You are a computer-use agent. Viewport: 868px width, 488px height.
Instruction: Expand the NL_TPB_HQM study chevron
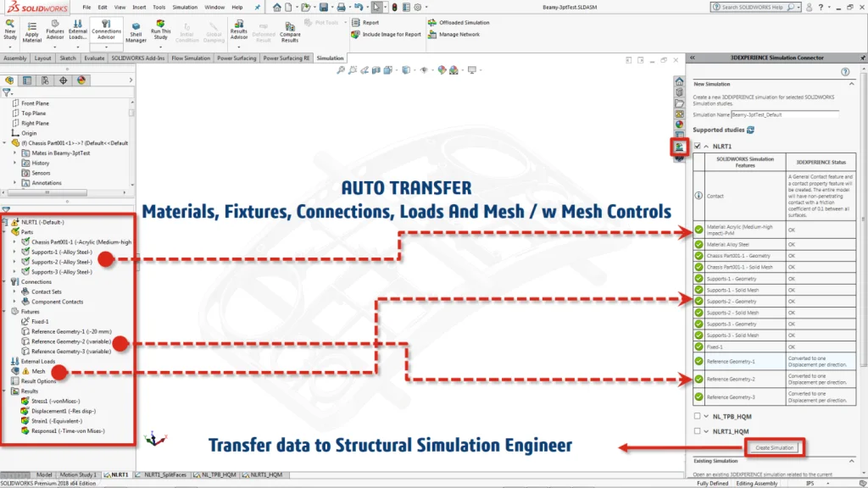706,416
